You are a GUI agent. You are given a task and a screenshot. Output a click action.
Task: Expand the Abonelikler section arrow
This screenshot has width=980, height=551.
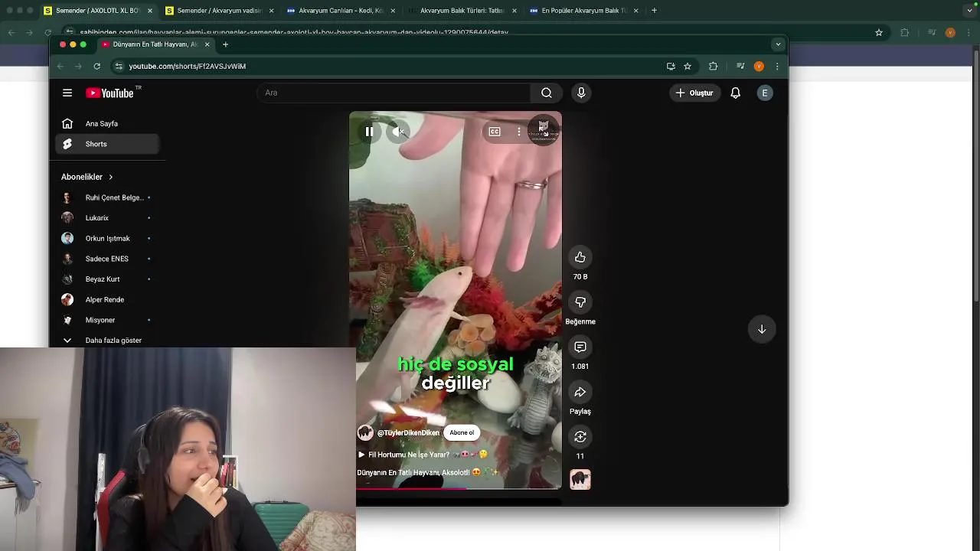tap(110, 177)
